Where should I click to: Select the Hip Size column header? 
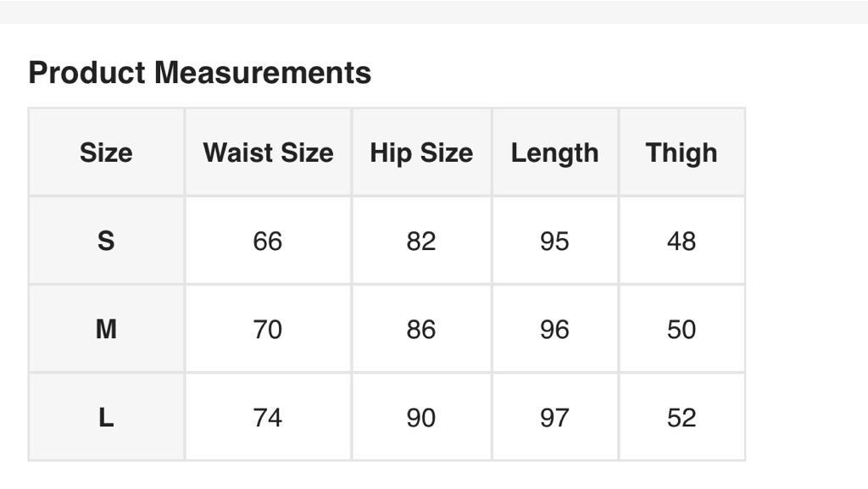tap(421, 153)
